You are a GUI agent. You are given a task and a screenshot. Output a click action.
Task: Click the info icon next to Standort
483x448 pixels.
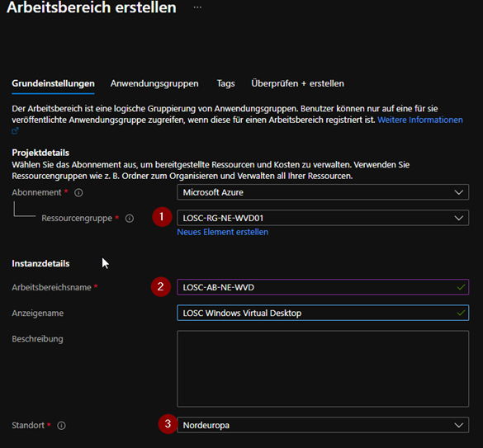[x=61, y=426]
